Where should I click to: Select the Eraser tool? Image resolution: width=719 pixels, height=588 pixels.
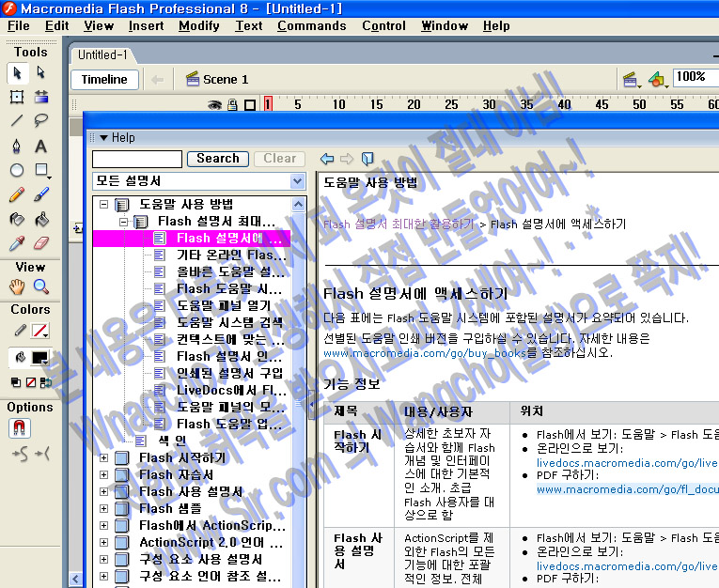click(41, 243)
